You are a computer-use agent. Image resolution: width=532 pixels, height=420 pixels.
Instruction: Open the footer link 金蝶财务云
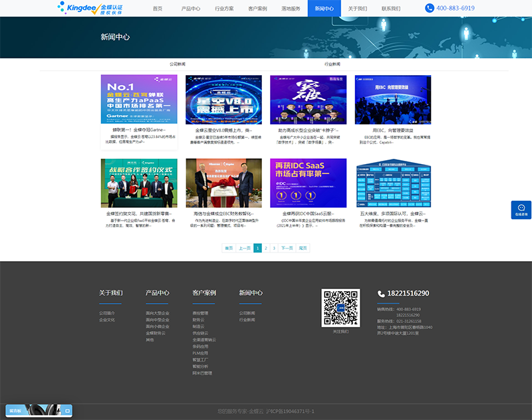156,333
